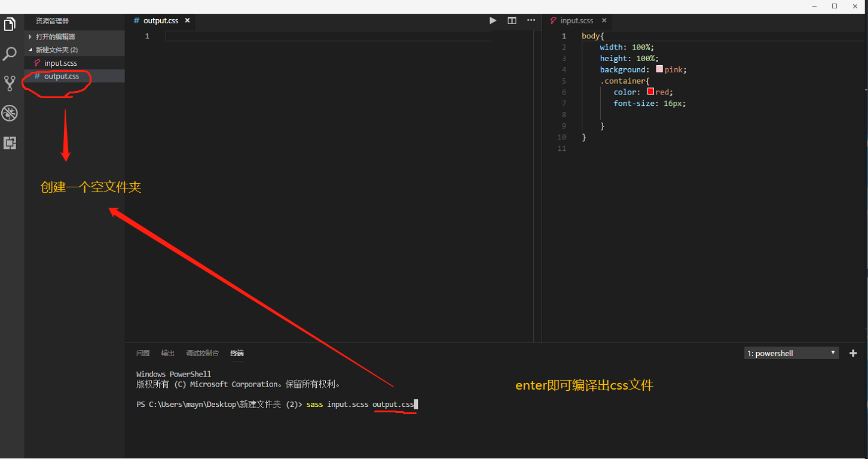Viewport: 868px width, 459px height.
Task: Add a new terminal with the plus icon
Action: [853, 353]
